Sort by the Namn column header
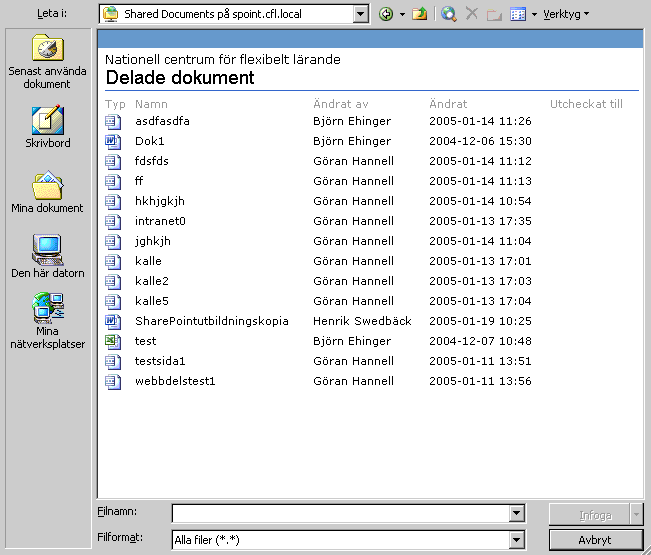 coord(151,103)
